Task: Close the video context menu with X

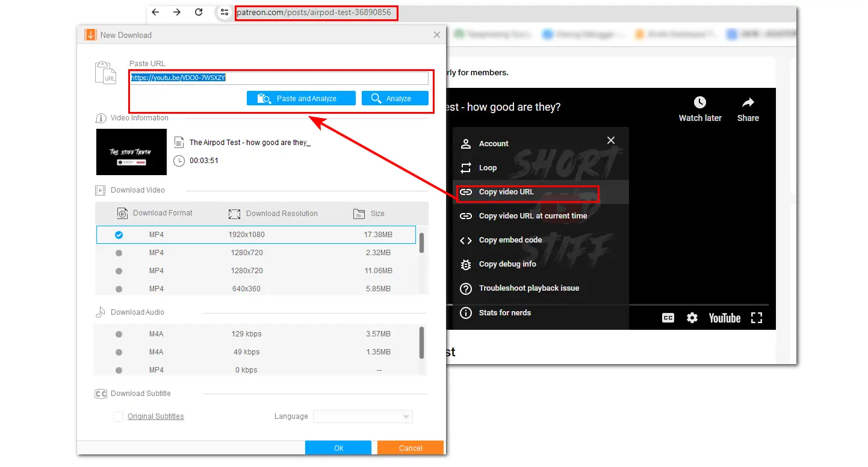Action: click(611, 140)
